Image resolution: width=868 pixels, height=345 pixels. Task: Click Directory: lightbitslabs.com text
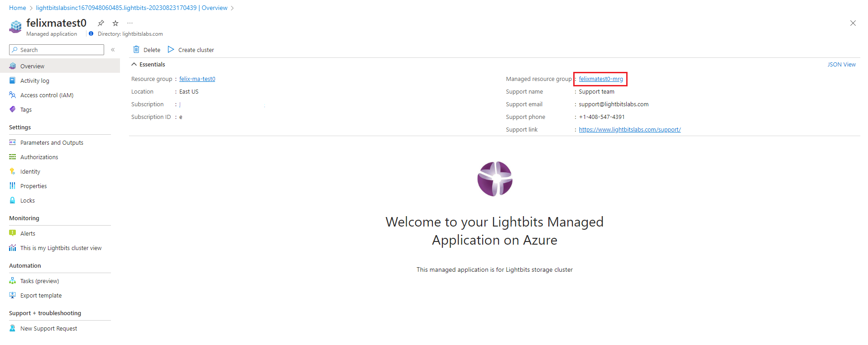(x=130, y=34)
